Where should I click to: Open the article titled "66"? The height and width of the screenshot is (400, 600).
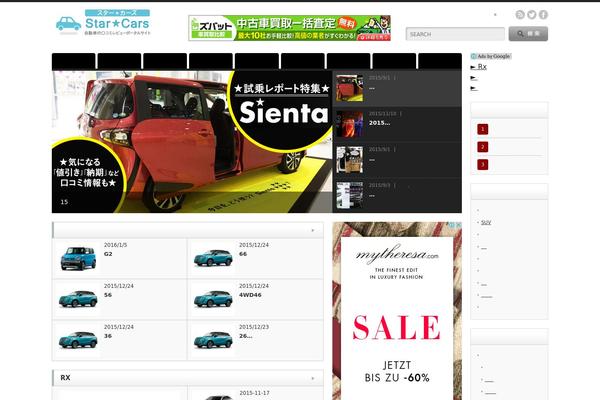point(243,254)
